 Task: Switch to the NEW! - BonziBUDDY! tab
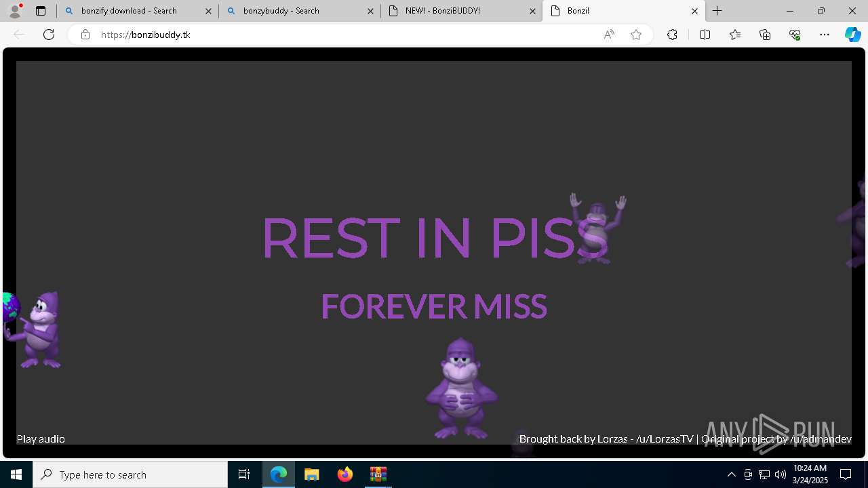coord(461,11)
